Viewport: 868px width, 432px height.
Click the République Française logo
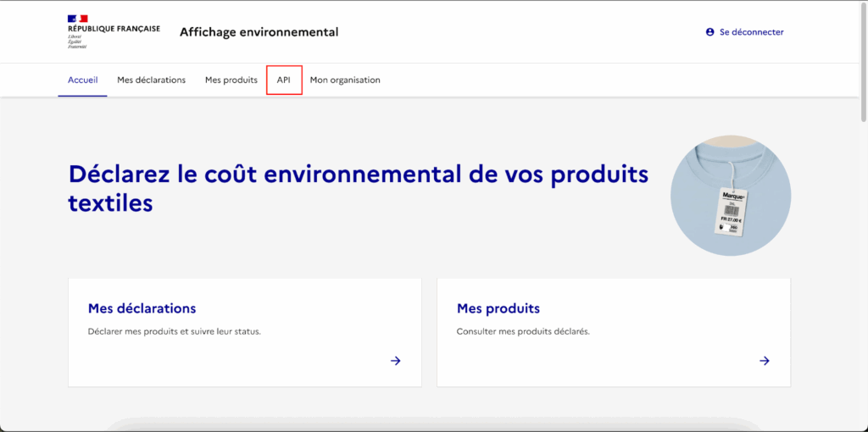click(x=113, y=32)
